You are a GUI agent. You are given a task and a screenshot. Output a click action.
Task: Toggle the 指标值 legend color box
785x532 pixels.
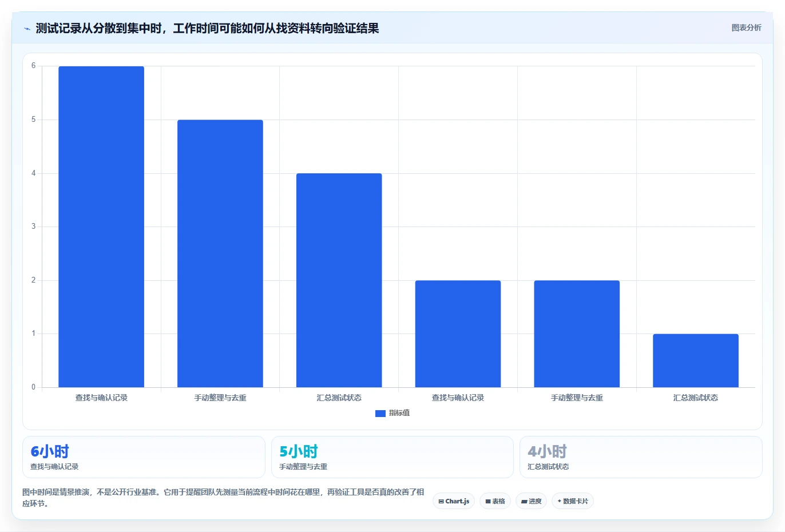[x=380, y=413]
